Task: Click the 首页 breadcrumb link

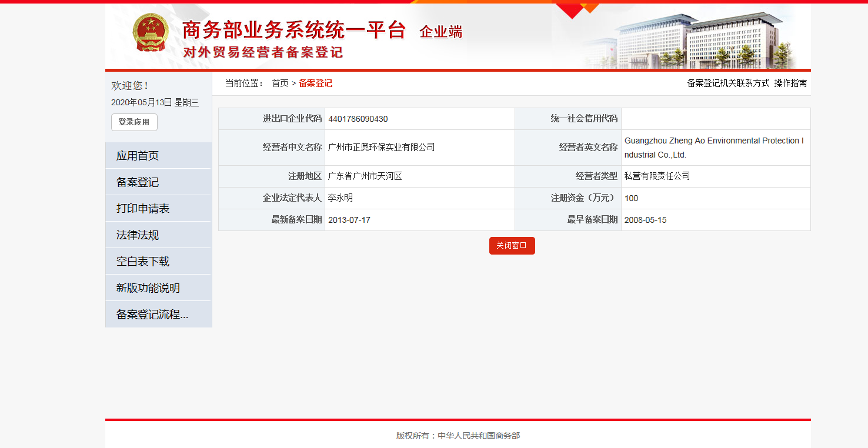Action: 280,83
